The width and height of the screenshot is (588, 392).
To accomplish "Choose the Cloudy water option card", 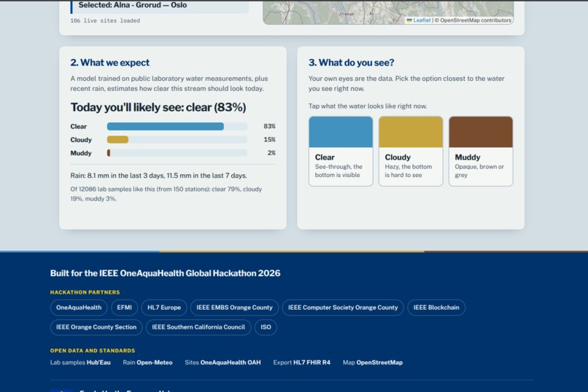I will point(411,151).
